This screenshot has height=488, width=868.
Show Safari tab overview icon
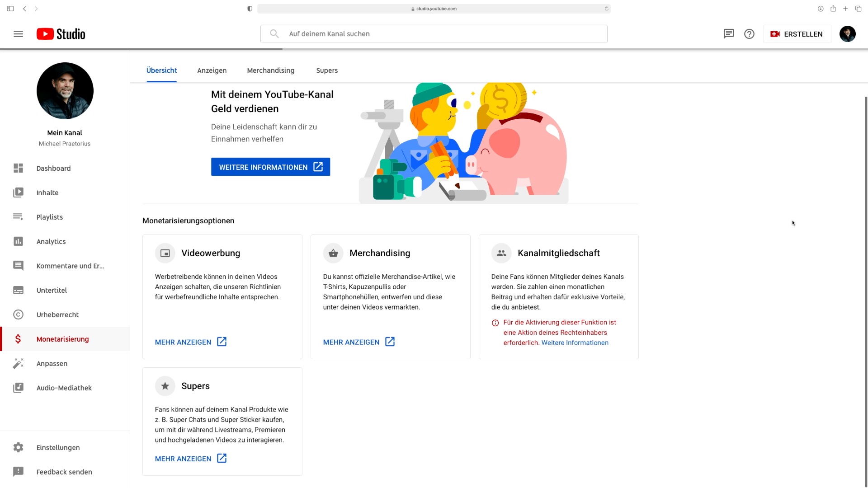[x=858, y=9]
